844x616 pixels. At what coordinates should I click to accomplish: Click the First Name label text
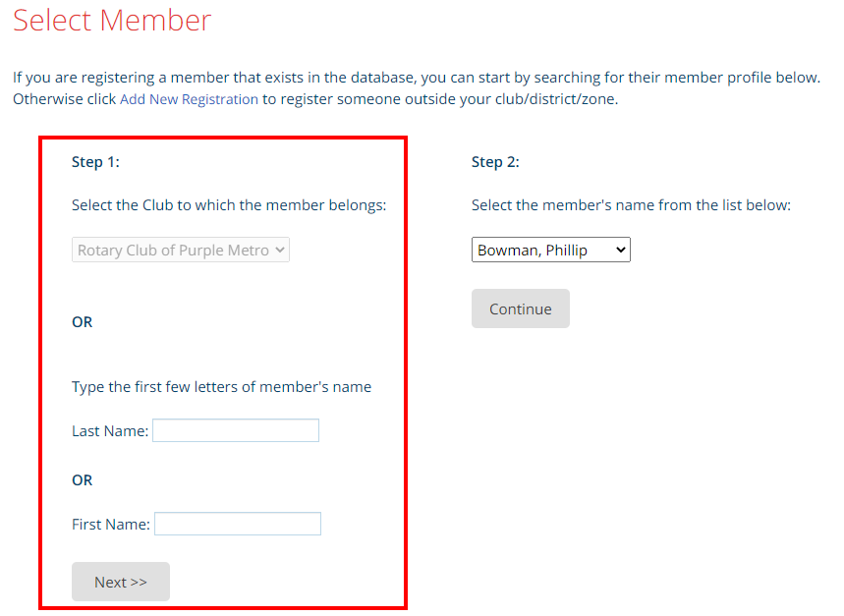coord(110,525)
